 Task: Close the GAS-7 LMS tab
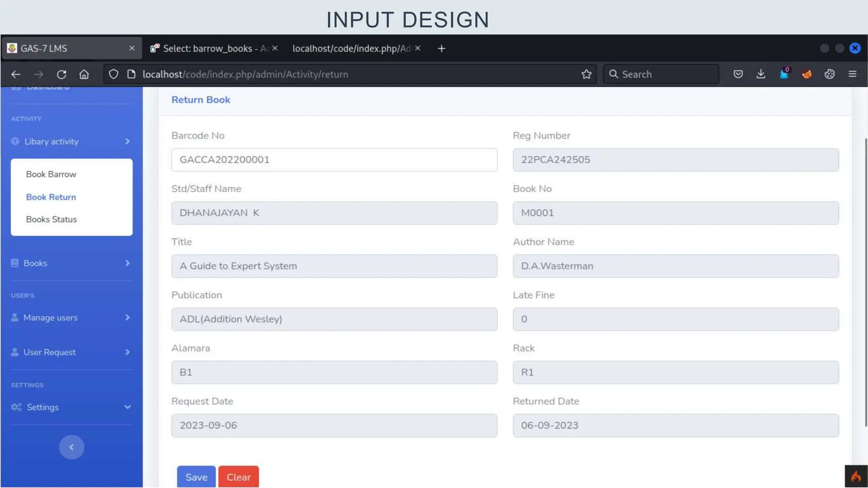click(132, 48)
